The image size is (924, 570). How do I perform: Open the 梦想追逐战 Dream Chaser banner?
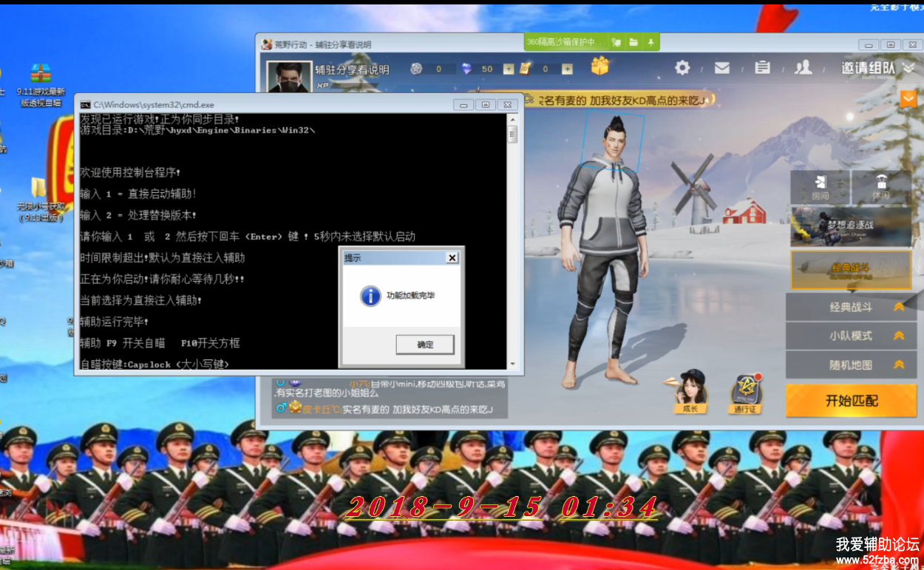coord(851,226)
